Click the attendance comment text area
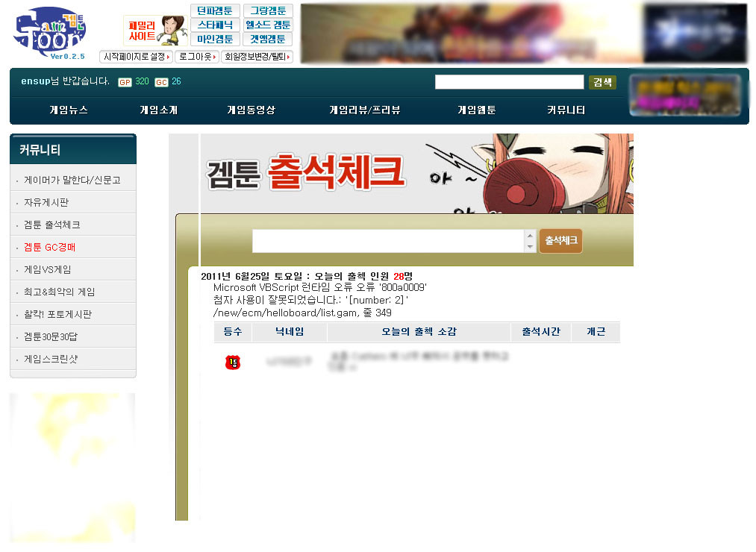Viewport: 756px width, 552px height. 388,241
